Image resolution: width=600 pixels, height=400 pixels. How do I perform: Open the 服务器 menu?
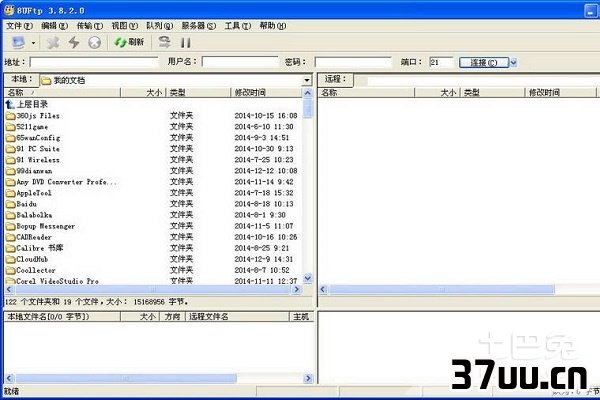coord(199,26)
